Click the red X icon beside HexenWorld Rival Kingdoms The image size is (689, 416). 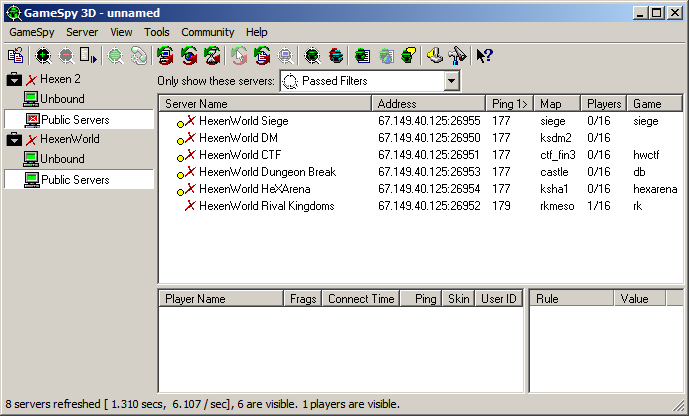190,206
